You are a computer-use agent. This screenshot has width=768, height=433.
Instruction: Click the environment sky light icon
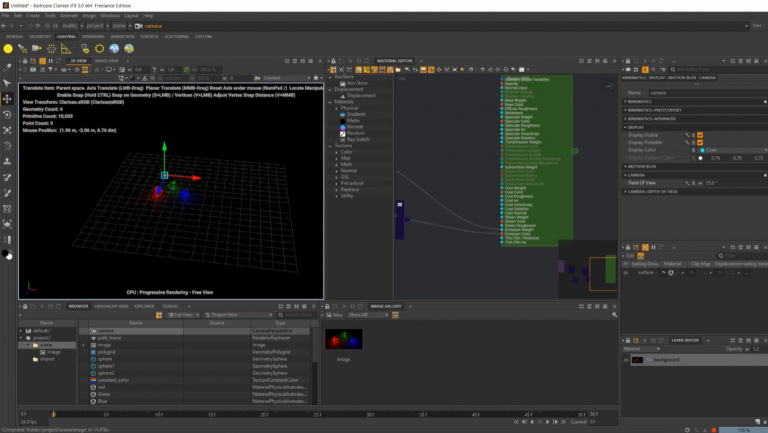click(x=114, y=48)
